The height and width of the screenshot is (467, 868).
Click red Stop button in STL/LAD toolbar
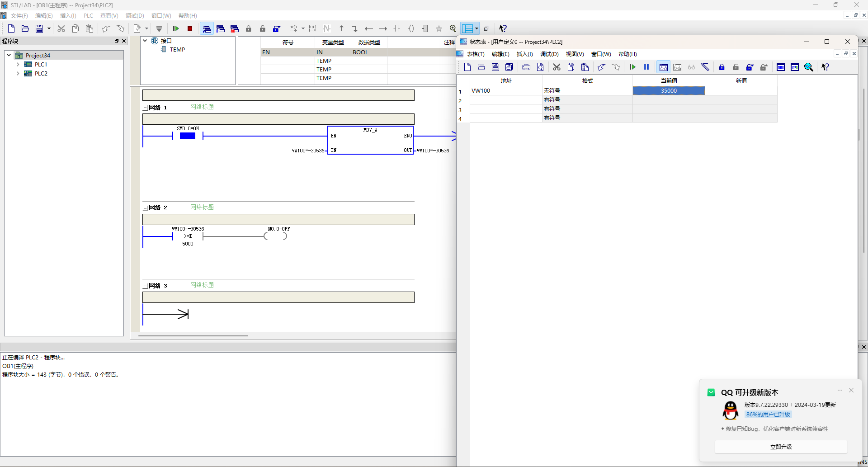click(190, 28)
